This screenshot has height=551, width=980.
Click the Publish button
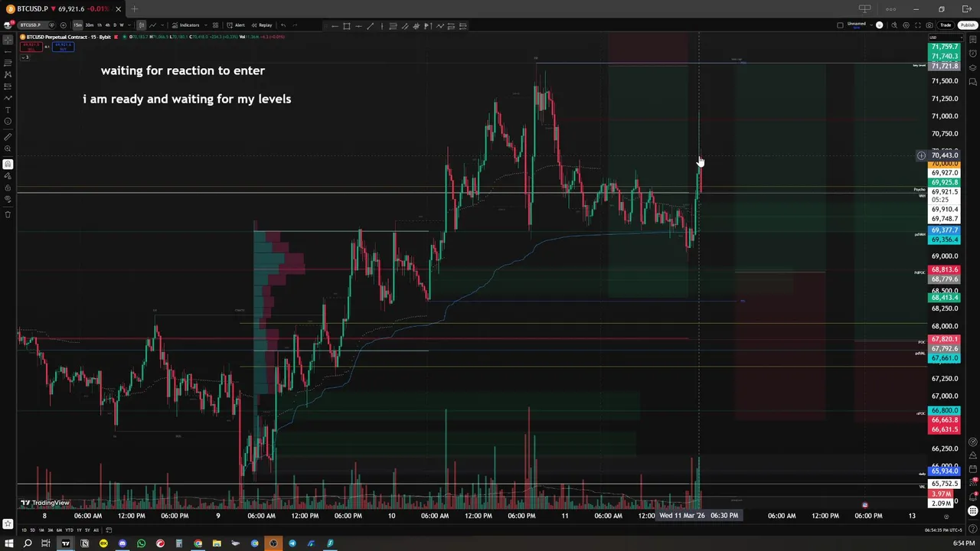(x=968, y=25)
